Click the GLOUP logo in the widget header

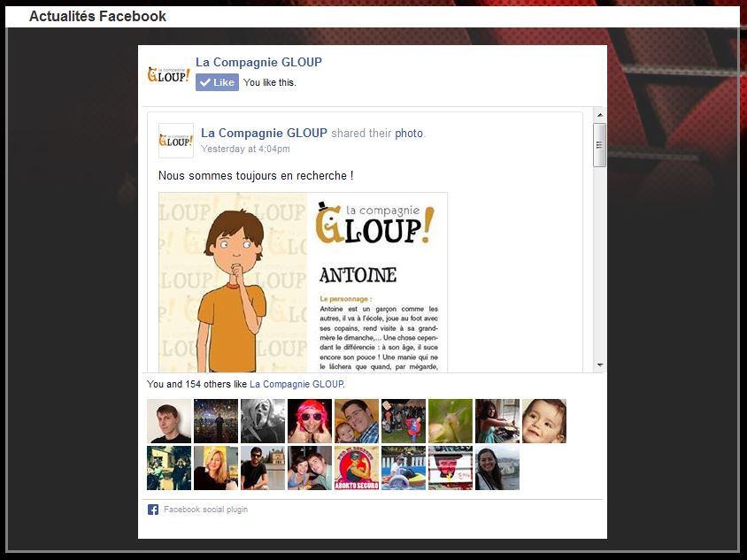coord(169,74)
